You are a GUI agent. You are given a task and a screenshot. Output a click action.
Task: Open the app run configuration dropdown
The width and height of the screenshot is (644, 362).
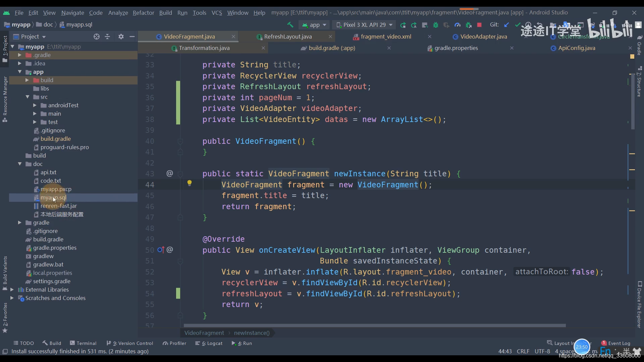[314, 25]
